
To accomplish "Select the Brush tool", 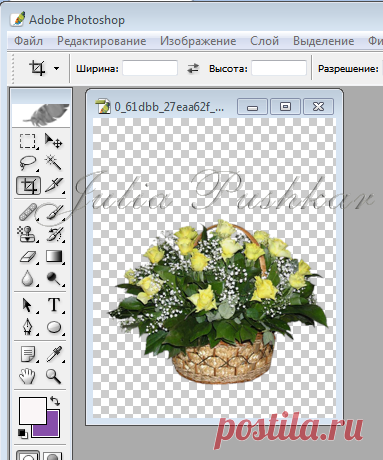I will (54, 212).
